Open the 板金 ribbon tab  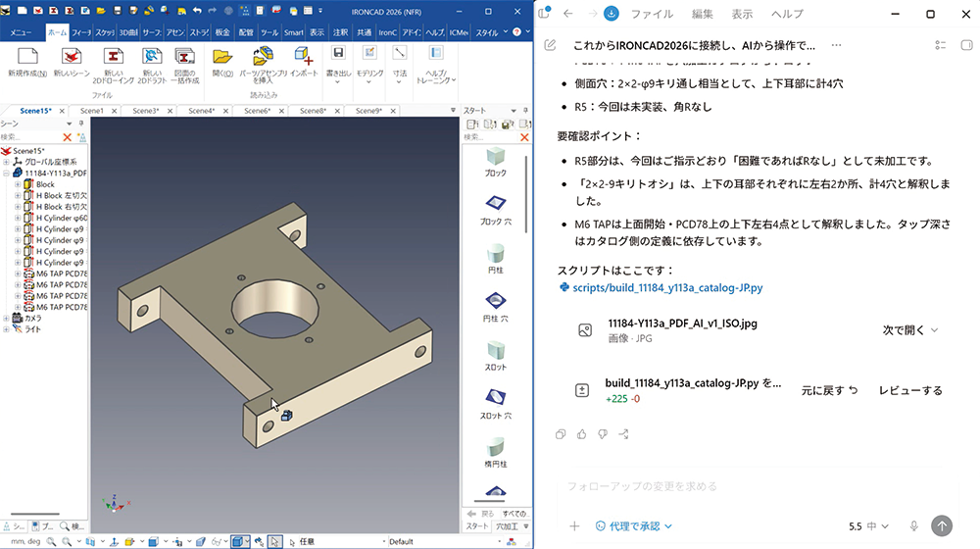click(222, 32)
